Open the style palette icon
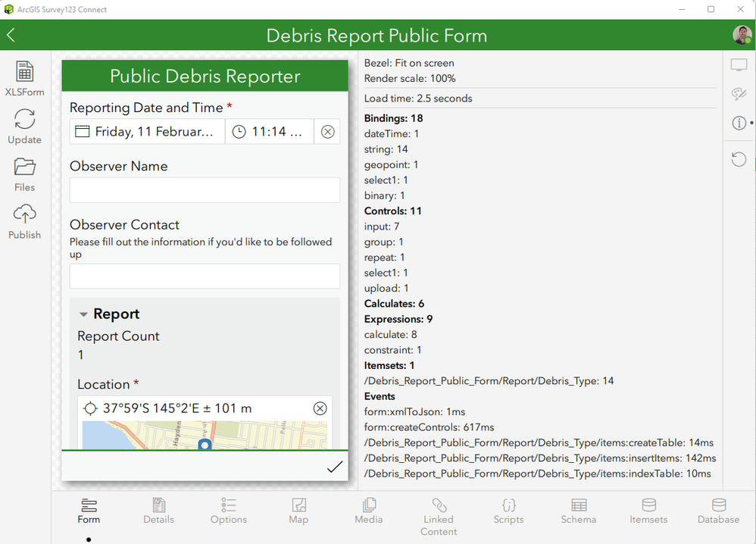The image size is (756, 544). pyautogui.click(x=739, y=93)
